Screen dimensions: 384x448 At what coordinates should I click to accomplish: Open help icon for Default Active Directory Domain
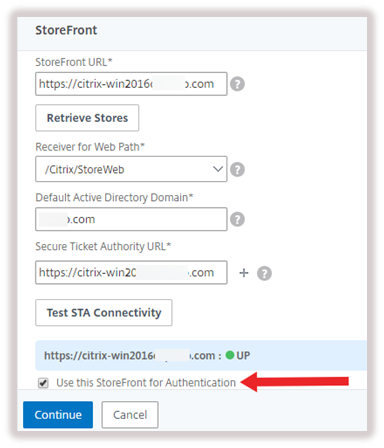[237, 219]
